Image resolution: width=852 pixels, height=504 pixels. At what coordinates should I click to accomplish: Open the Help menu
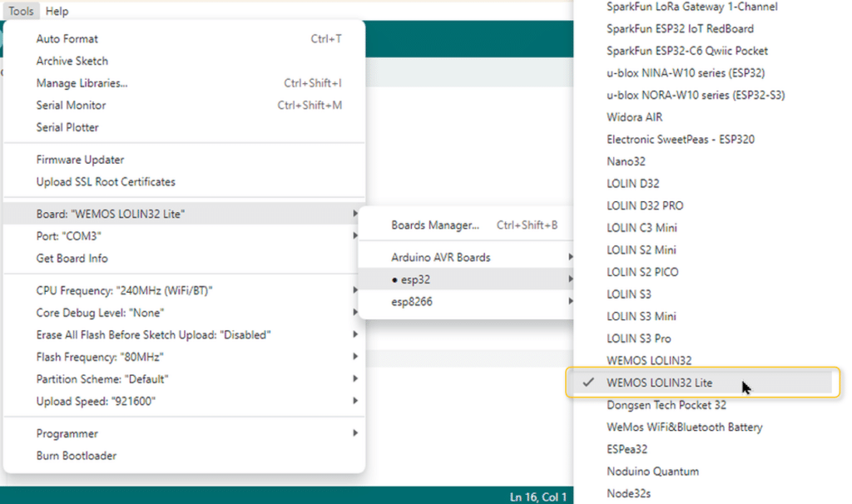tap(57, 11)
